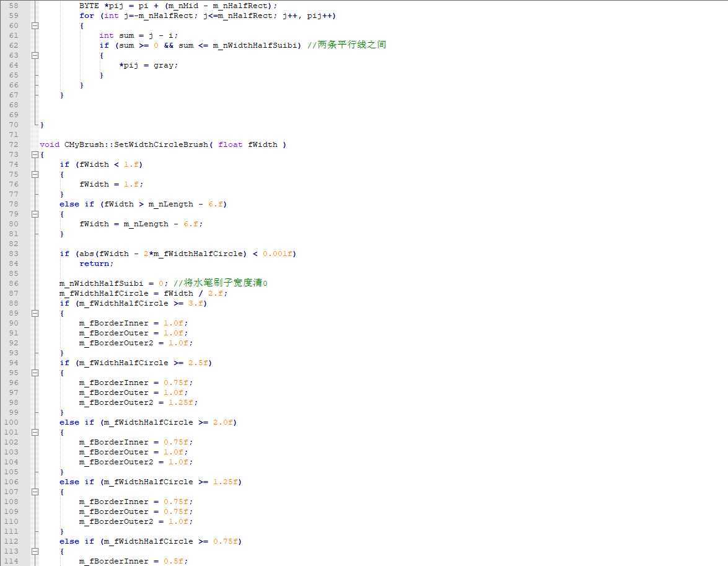Click 'm_nWidthHalfSuibi = 0;' on line 86
This screenshot has width=728, height=566.
point(114,283)
